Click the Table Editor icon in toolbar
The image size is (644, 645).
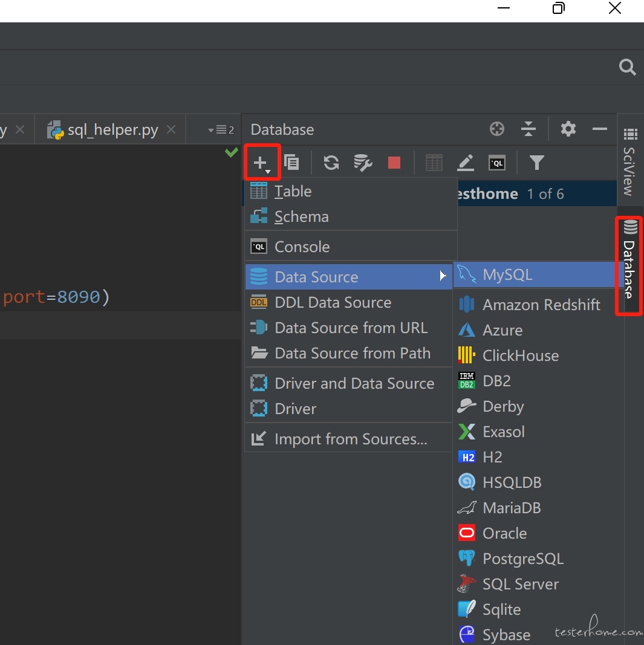point(434,163)
